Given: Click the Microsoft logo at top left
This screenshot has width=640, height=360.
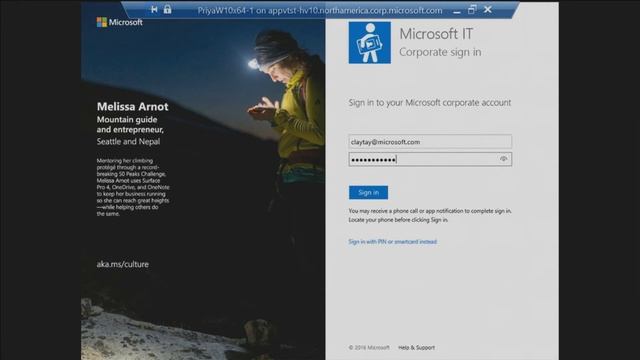Looking at the screenshot, I should 120,22.
